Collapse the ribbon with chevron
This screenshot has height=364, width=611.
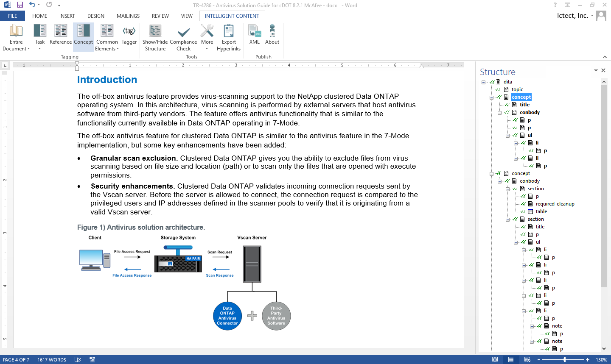point(605,57)
